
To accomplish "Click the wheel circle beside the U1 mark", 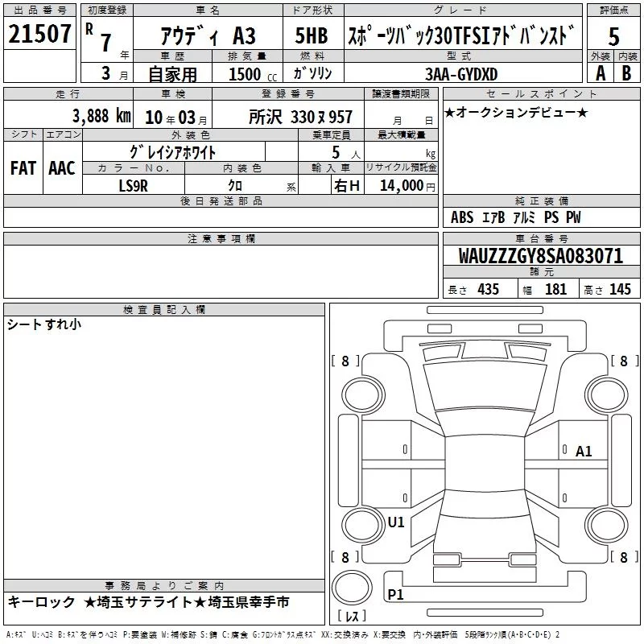I will 362,525.
